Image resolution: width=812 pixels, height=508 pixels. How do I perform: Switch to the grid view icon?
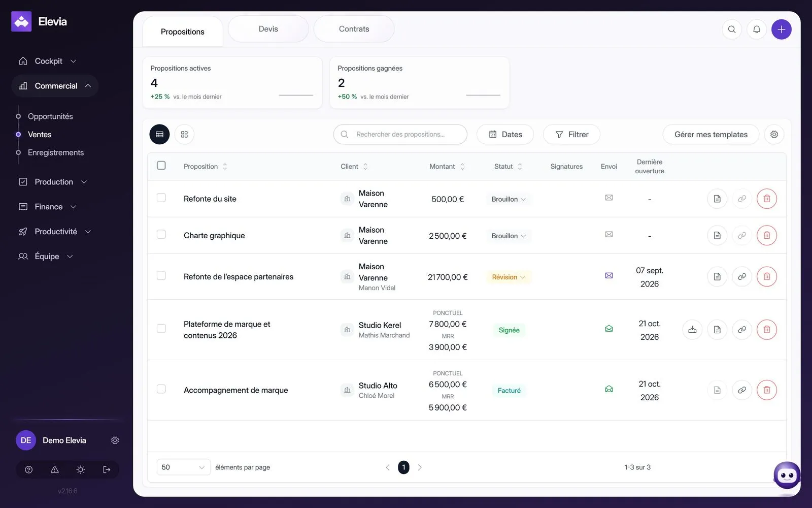tap(184, 134)
